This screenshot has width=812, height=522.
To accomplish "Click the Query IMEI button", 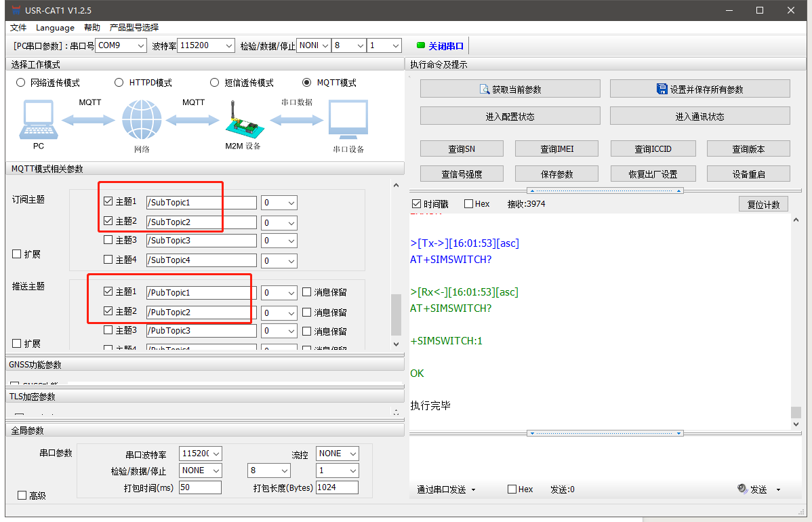I will 557,149.
